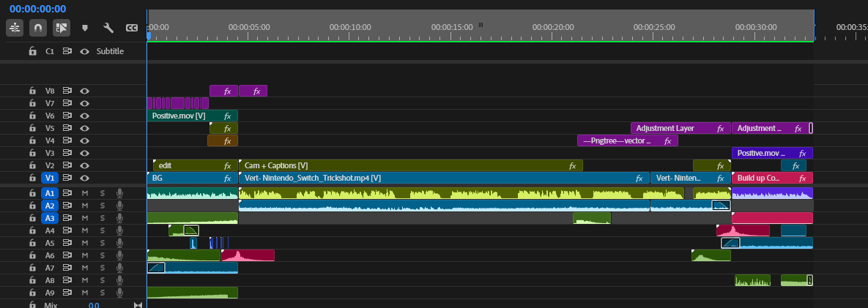Toggle sync lock on A6 track
The image size is (868, 308).
pos(67,255)
